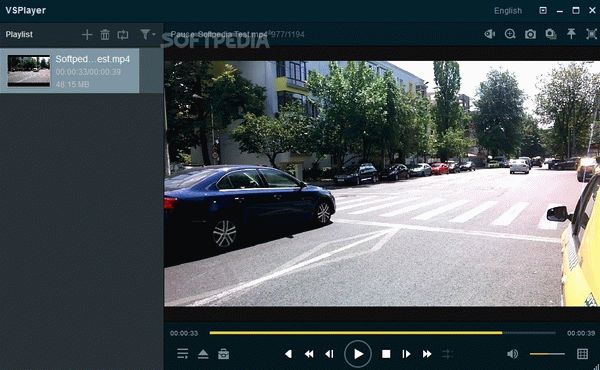Adjust the volume slider
This screenshot has width=600, height=370.
tap(547, 354)
